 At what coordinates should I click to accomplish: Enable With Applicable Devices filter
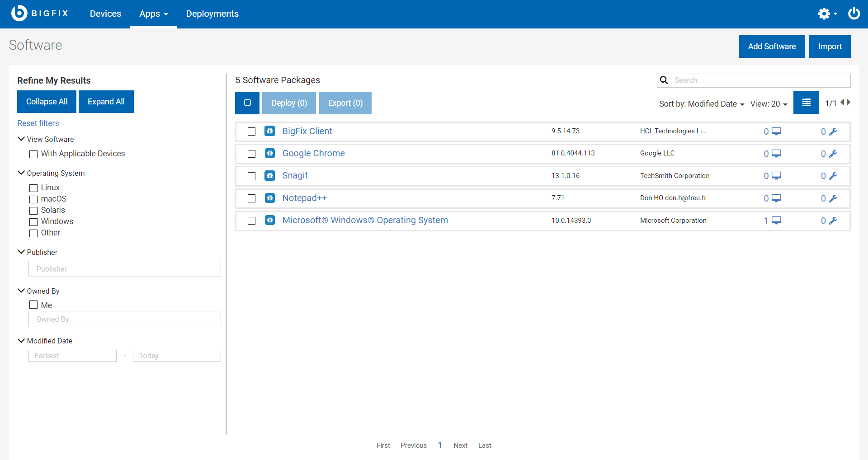coord(33,154)
